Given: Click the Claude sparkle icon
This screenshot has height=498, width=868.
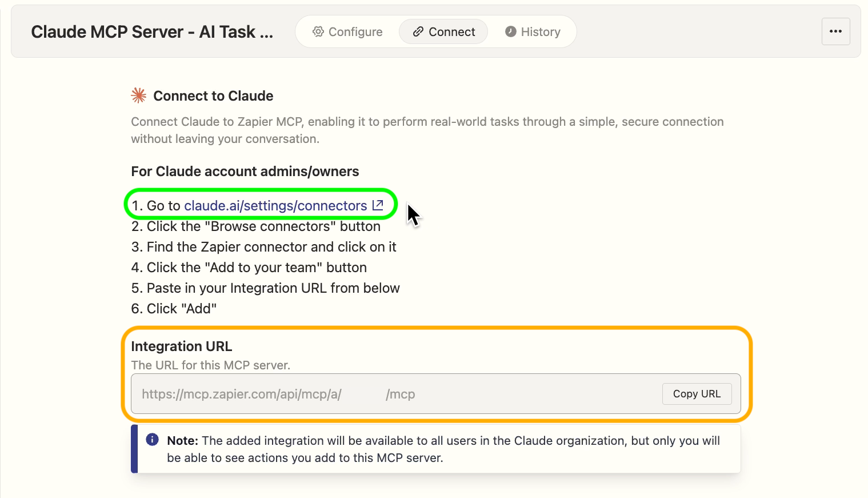Looking at the screenshot, I should [138, 95].
